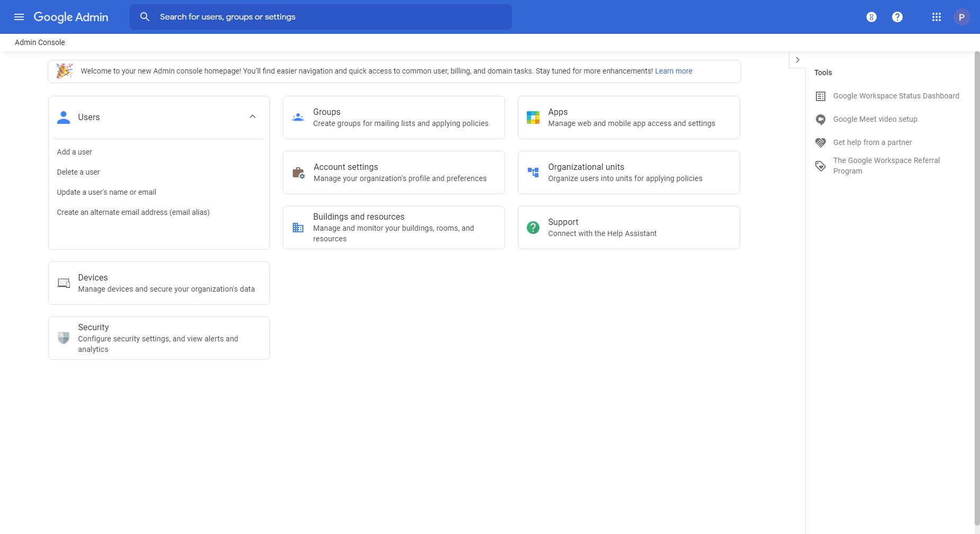This screenshot has width=980, height=534.
Task: Open Google Meet video setup
Action: click(875, 119)
